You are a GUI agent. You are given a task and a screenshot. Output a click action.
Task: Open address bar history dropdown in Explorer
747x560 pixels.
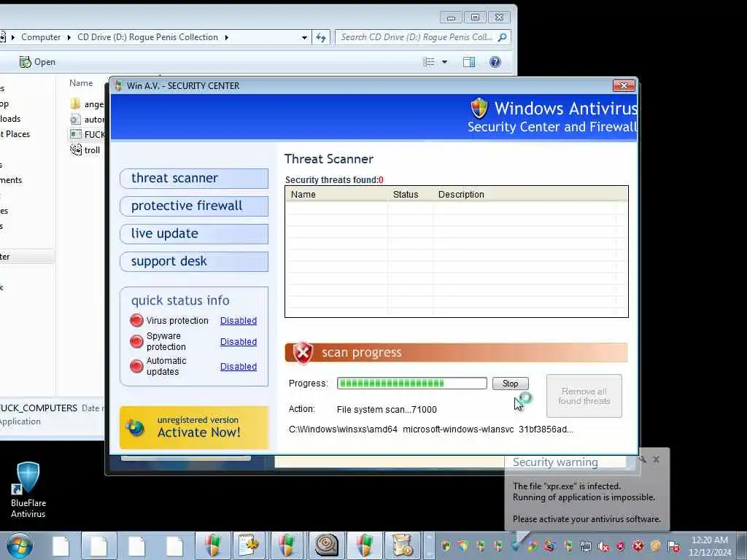304,37
